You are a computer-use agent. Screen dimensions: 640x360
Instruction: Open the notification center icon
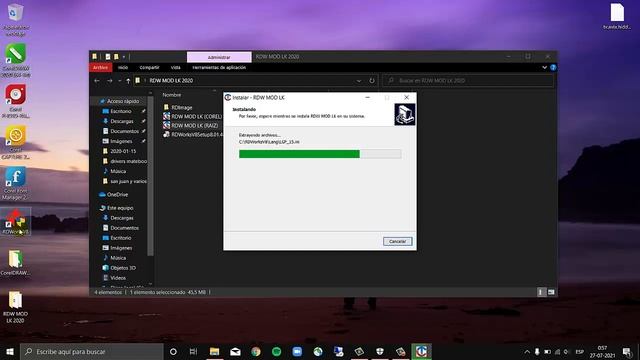(627, 351)
